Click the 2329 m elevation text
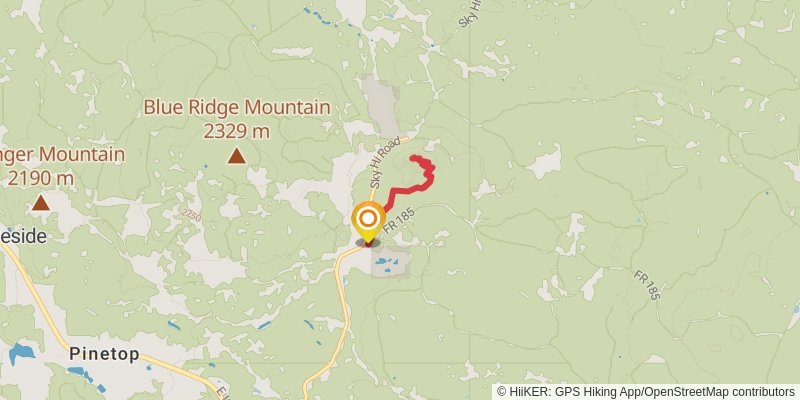 click(237, 131)
